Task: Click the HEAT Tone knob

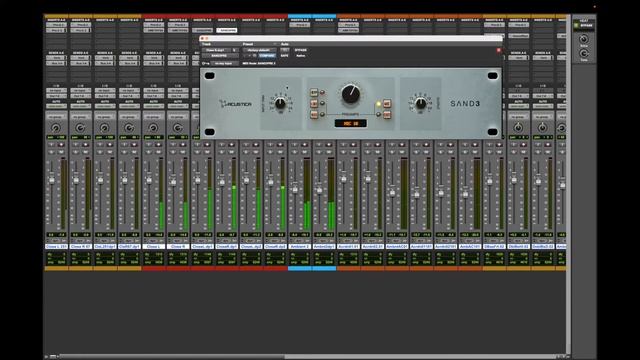Action: 584,53
